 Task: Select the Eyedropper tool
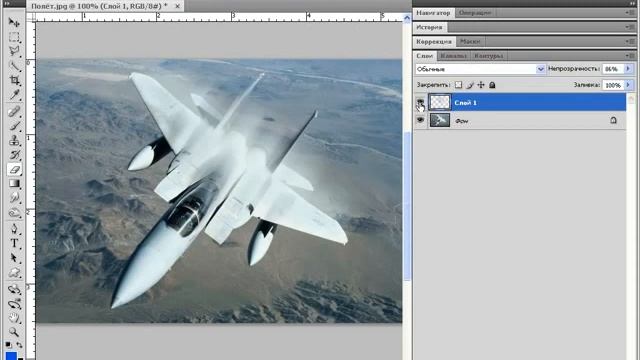(x=14, y=95)
